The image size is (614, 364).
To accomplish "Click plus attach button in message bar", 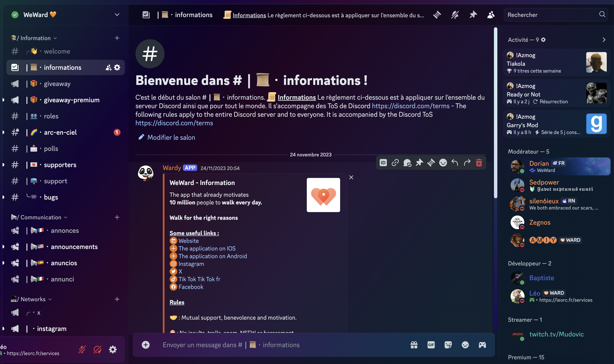I will (146, 345).
